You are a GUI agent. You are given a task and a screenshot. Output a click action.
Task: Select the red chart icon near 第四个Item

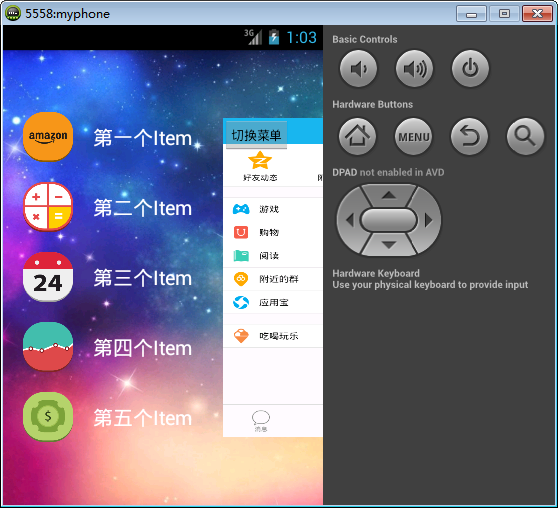[48, 347]
